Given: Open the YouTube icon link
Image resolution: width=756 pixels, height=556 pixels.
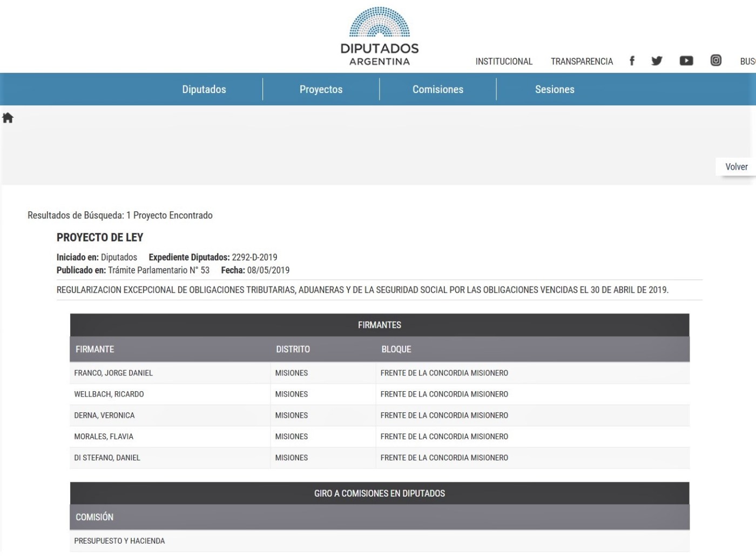Looking at the screenshot, I should 686,61.
